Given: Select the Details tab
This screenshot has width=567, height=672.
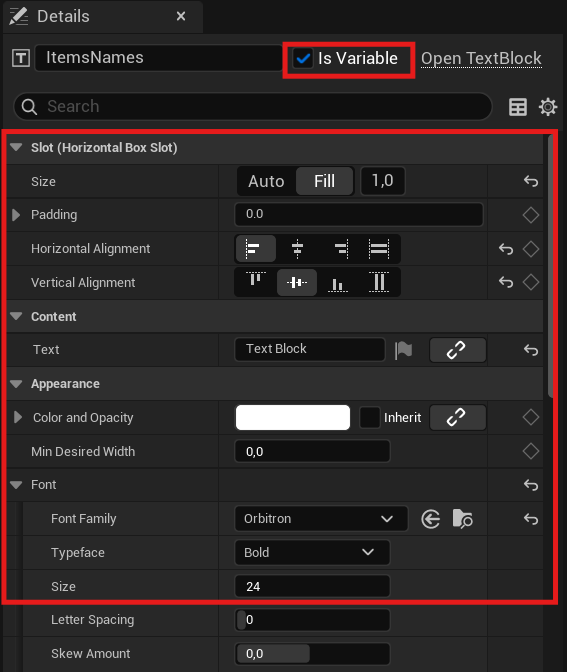Looking at the screenshot, I should click(x=63, y=17).
